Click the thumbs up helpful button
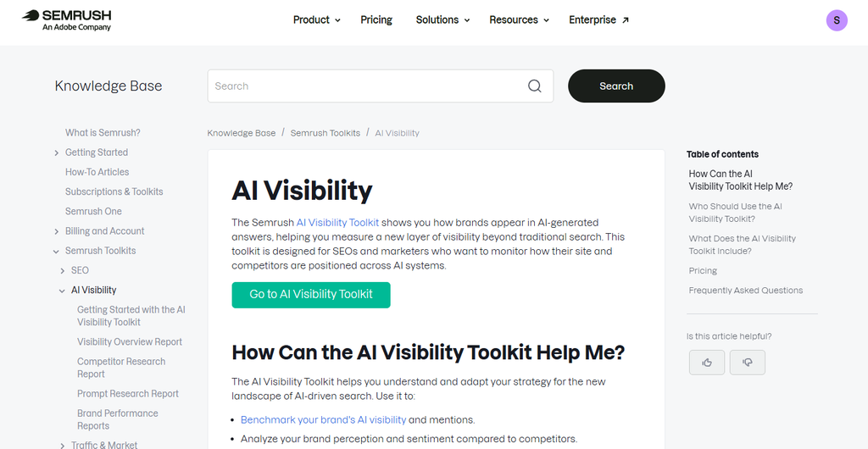Viewport: 868px width, 449px height. [x=706, y=363]
